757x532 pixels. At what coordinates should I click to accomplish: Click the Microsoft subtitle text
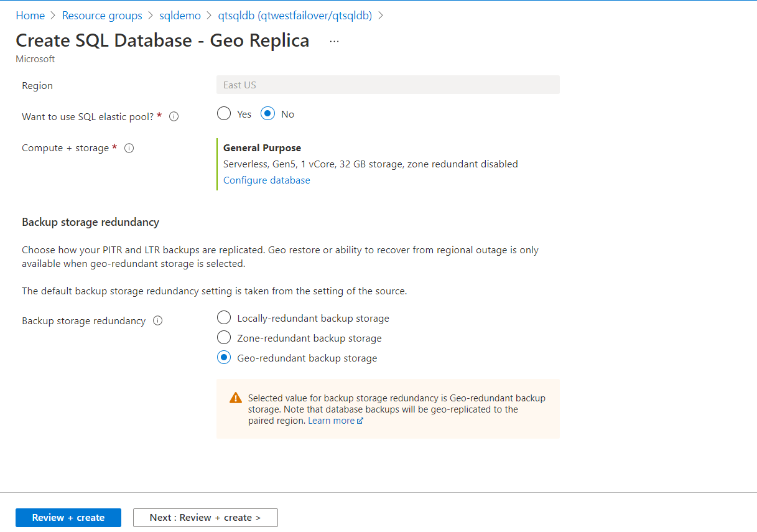point(35,59)
